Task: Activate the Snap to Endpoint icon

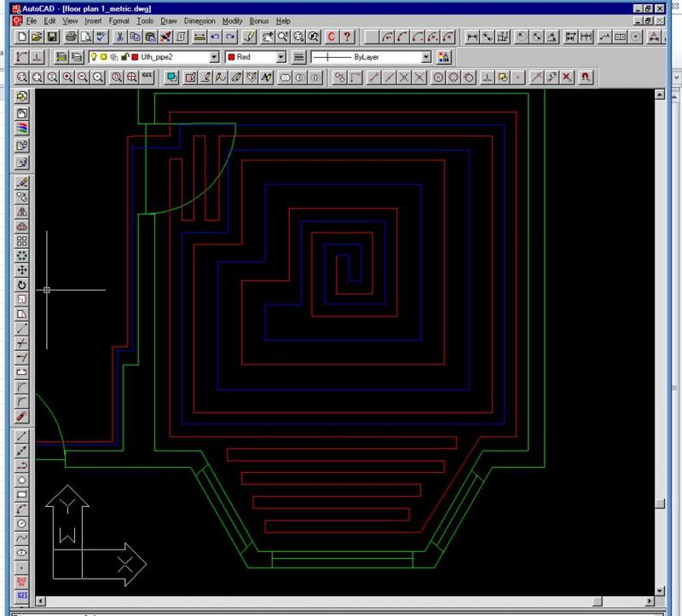Action: 372,77
